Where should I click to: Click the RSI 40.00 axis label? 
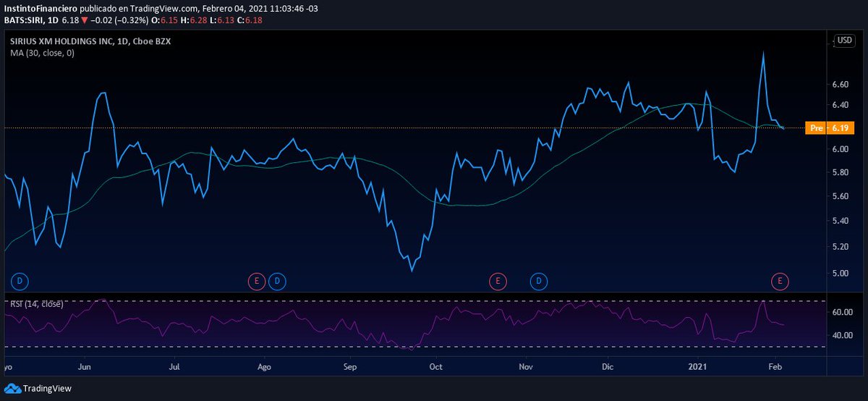point(841,336)
